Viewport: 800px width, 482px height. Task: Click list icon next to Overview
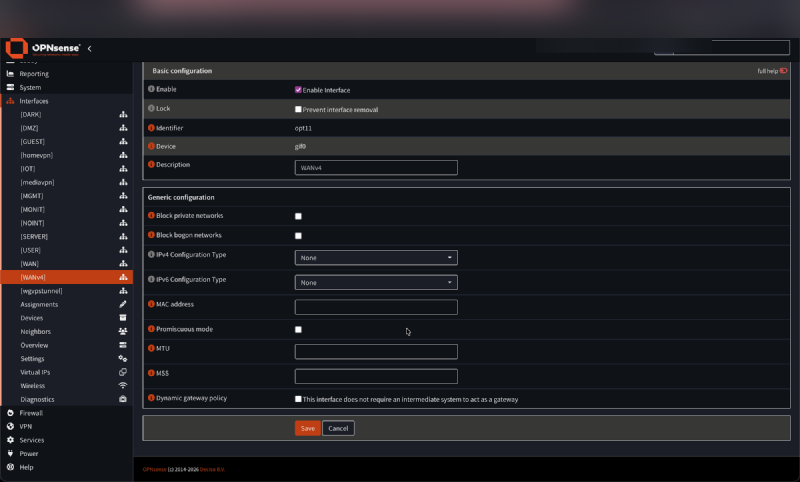click(123, 345)
